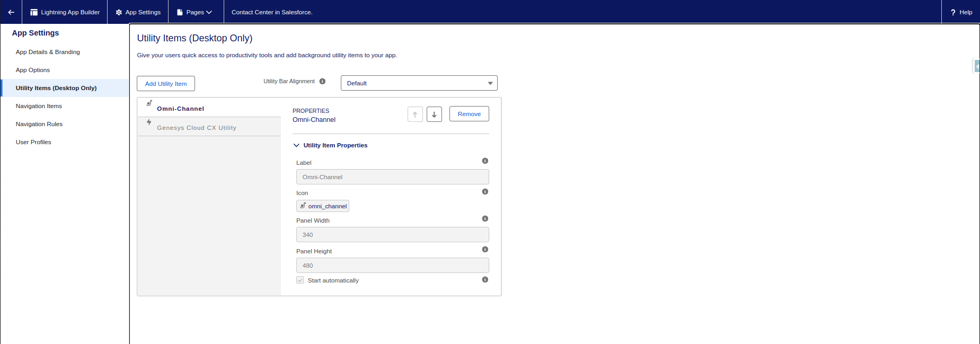Click the Label field info icon

pyautogui.click(x=485, y=161)
